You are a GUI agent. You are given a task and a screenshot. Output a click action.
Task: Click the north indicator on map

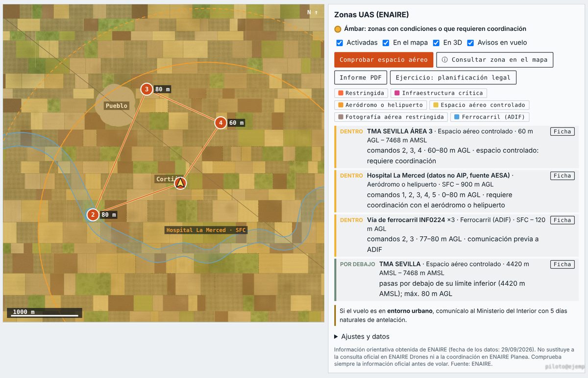click(x=313, y=12)
